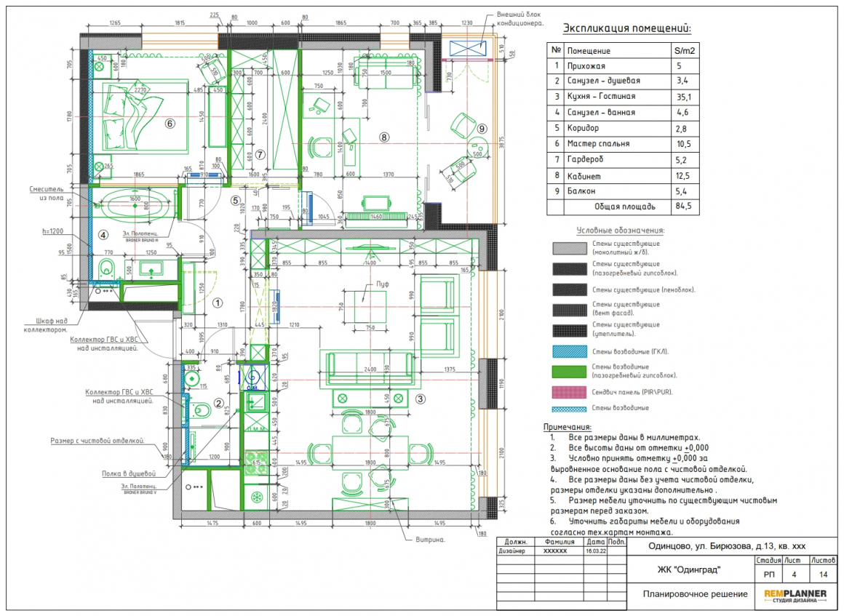Click the 'Пуф' furniture label

click(383, 284)
